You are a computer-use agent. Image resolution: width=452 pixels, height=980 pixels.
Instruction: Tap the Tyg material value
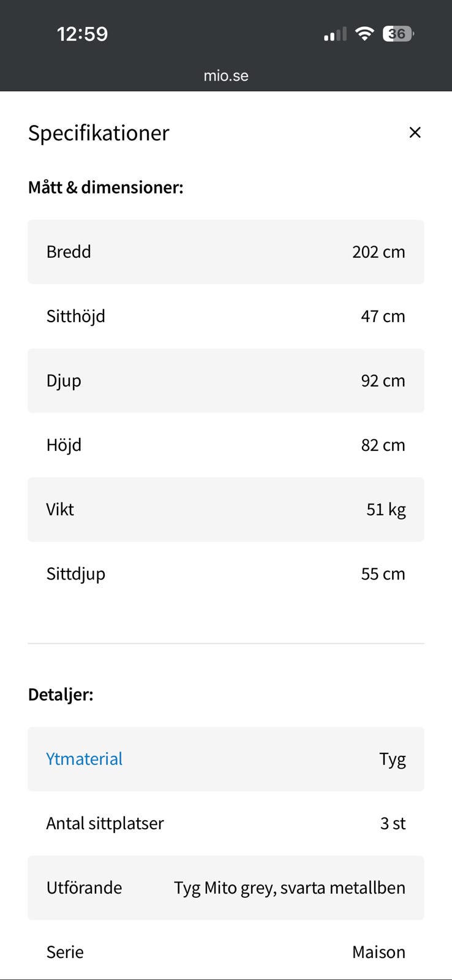[x=393, y=759]
